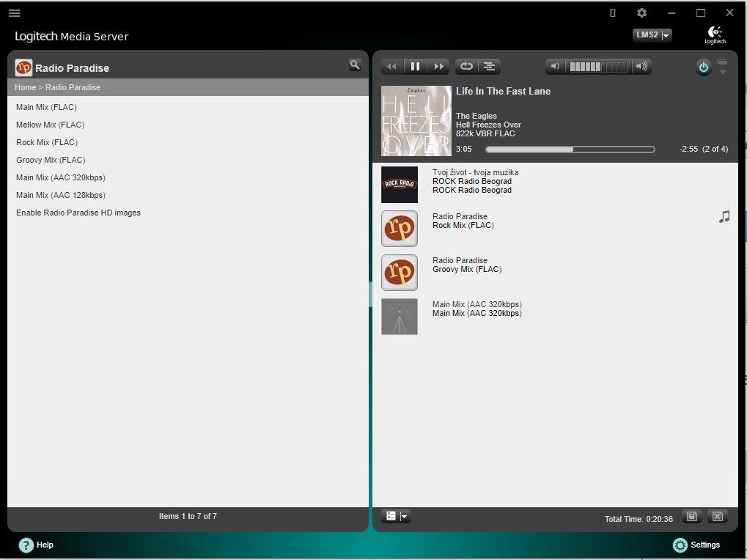Open the playlist view mode dropdown
747x560 pixels.
tap(396, 516)
